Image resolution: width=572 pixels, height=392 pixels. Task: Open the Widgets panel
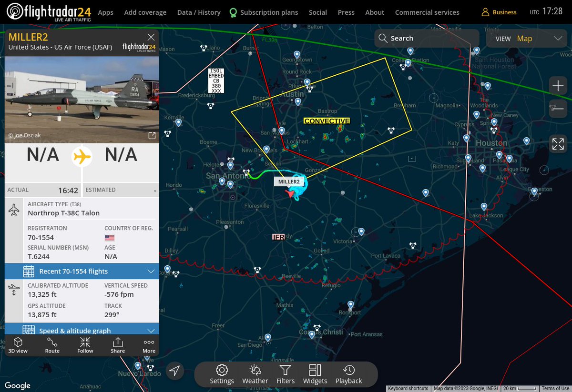pos(315,375)
